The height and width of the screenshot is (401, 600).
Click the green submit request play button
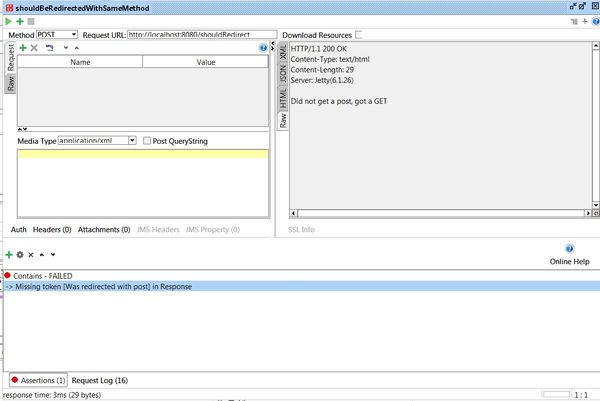point(8,20)
